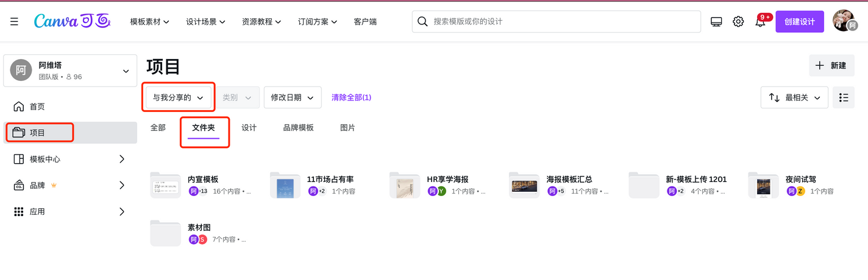Click the Canva 可画 logo

(x=72, y=21)
